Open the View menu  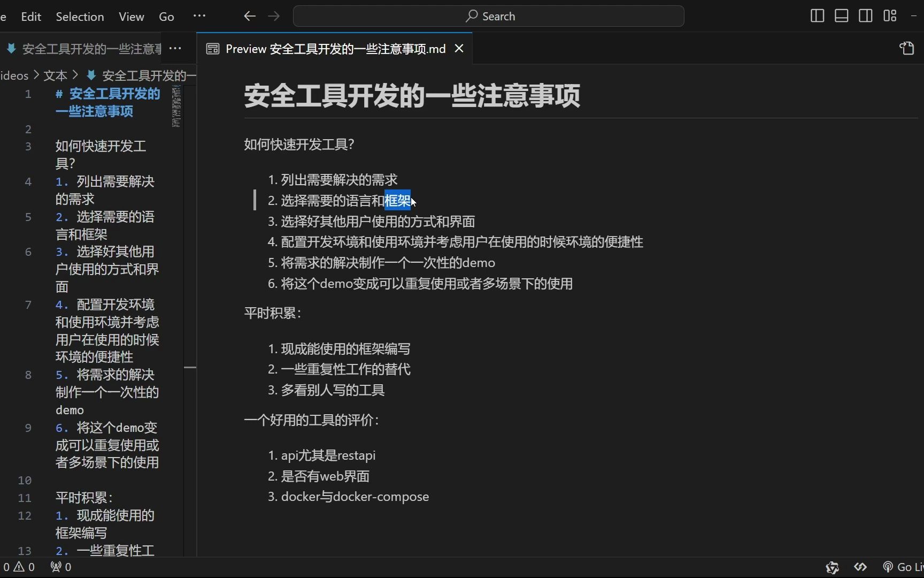click(132, 17)
